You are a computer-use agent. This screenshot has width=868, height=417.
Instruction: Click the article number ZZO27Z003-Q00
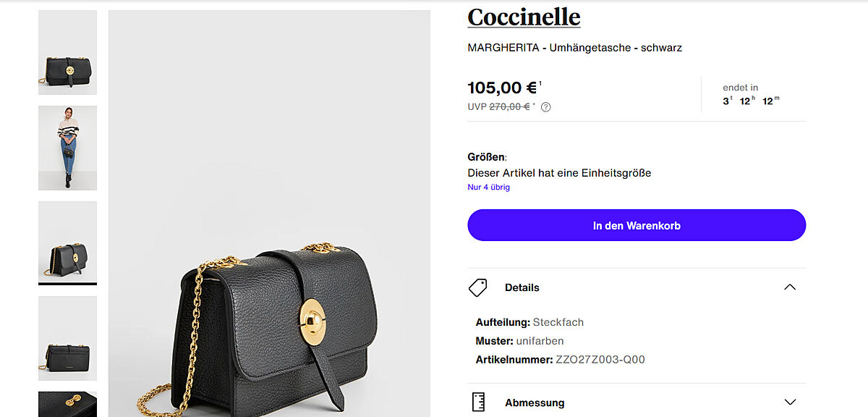(x=600, y=360)
